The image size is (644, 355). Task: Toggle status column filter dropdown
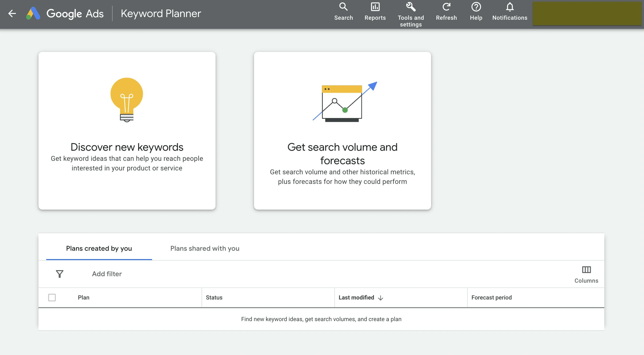point(214,297)
